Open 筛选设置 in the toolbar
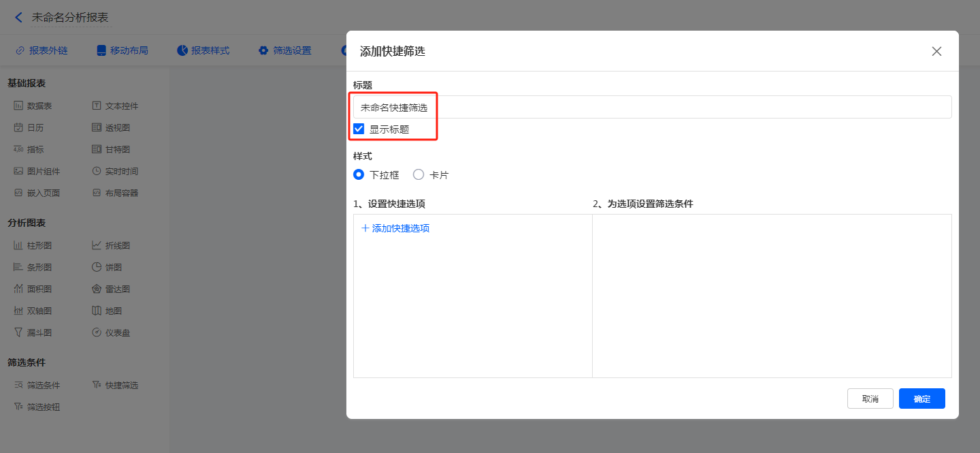Image resolution: width=980 pixels, height=453 pixels. pos(284,50)
